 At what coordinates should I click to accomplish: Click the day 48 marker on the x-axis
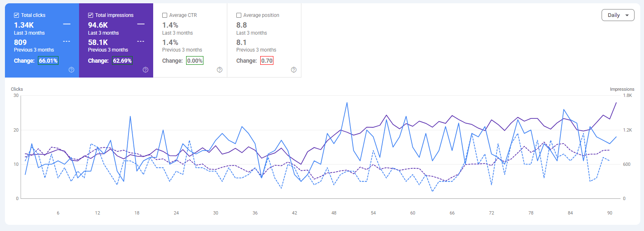tap(334, 213)
